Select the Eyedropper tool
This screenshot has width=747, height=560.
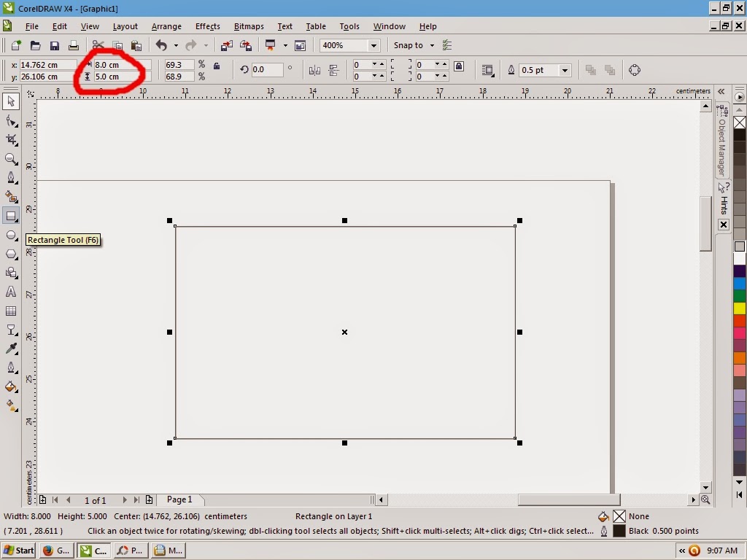11,348
